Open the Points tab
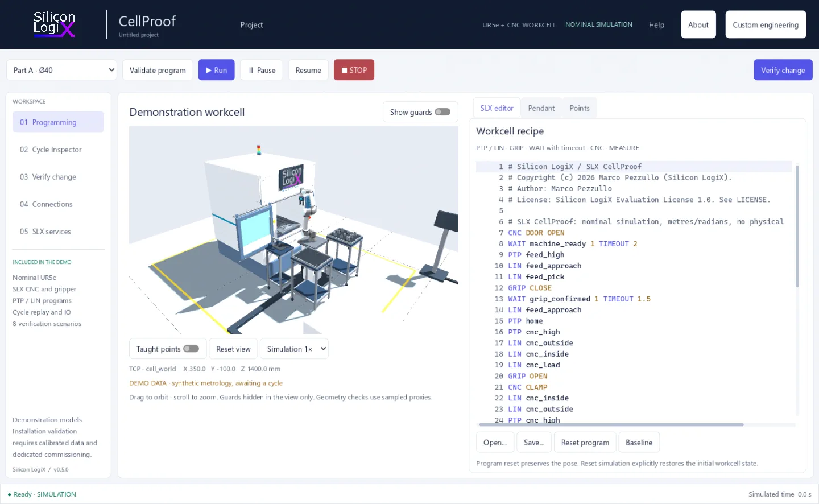Screen dimensions: 819x504 [x=580, y=108]
